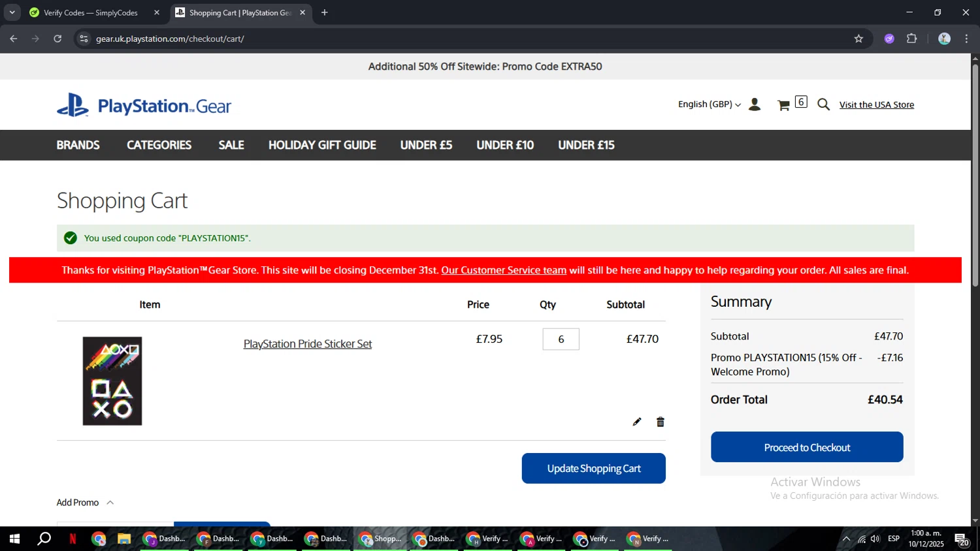Close the Shopping Cart tab
980x551 pixels.
302,12
